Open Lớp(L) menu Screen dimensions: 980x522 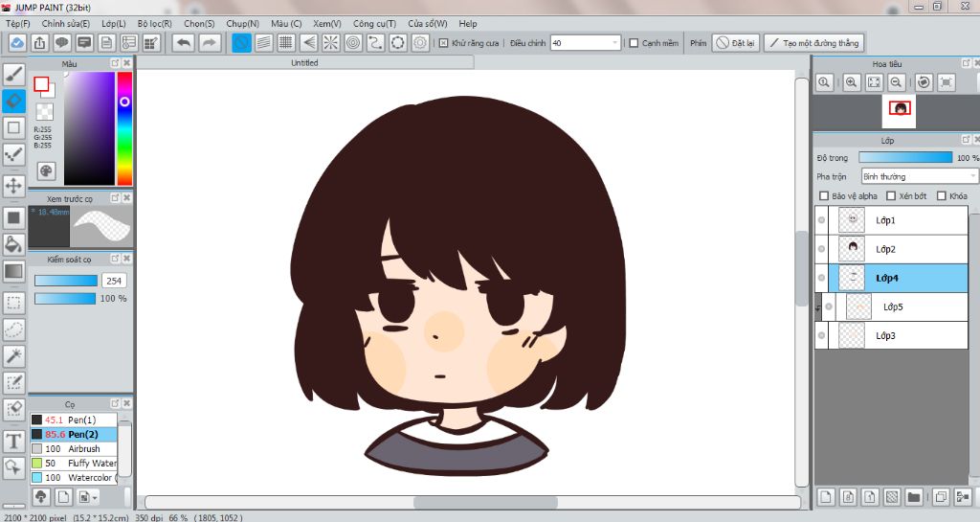pyautogui.click(x=114, y=24)
